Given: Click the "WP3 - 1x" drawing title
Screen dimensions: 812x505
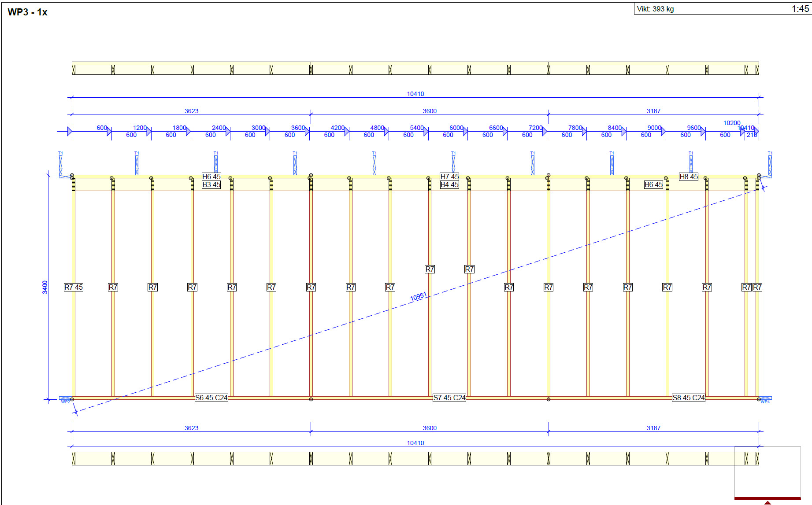Looking at the screenshot, I should (27, 12).
